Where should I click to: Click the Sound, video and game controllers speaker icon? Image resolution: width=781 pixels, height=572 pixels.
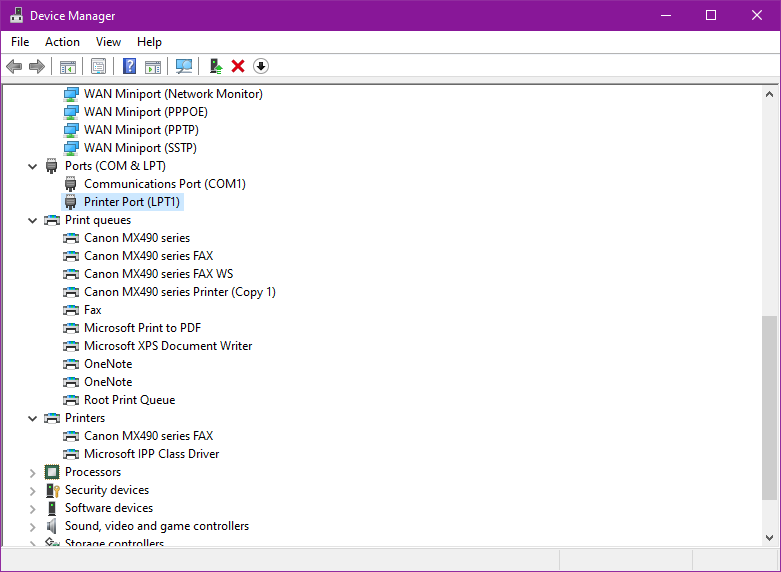click(51, 526)
